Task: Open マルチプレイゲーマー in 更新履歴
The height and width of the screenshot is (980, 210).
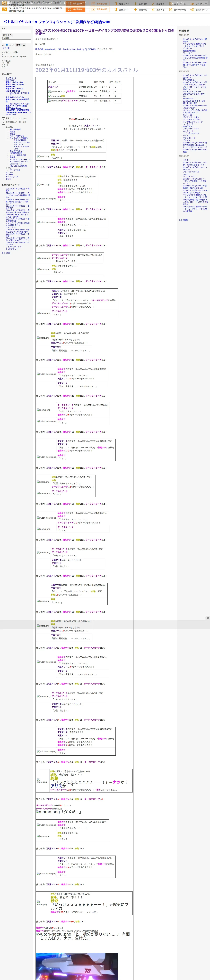Action: tap(192, 91)
